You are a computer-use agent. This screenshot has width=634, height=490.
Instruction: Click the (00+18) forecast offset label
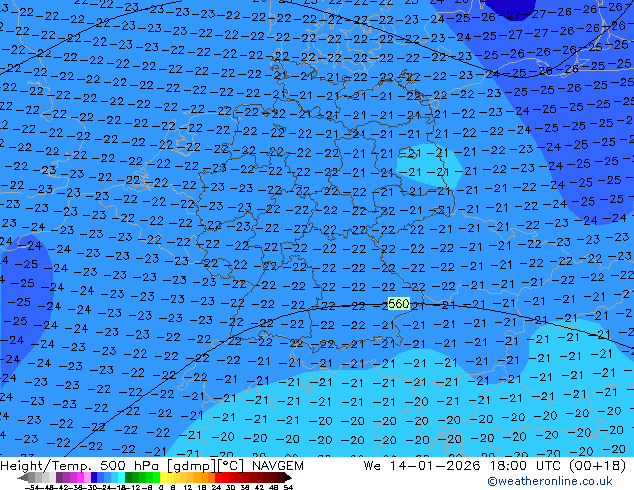point(598,466)
